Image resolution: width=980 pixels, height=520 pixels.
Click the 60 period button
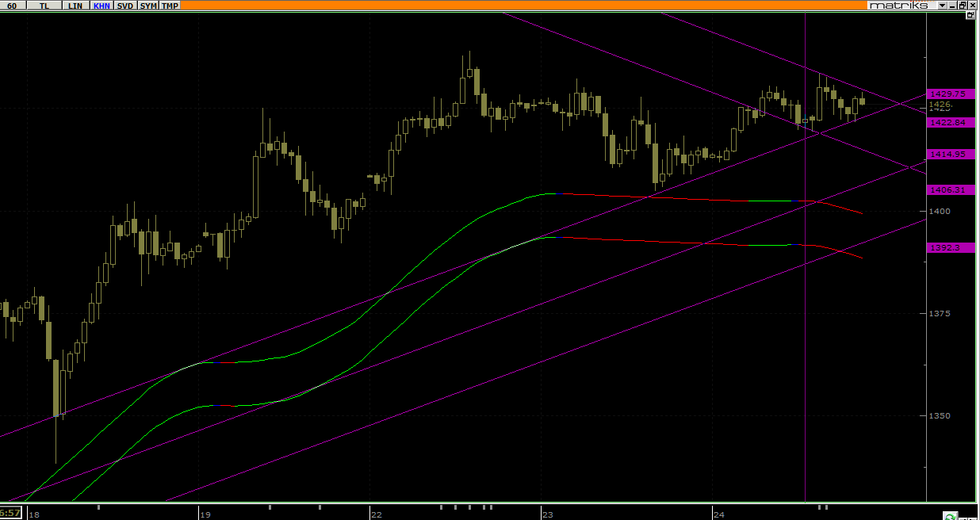point(12,6)
